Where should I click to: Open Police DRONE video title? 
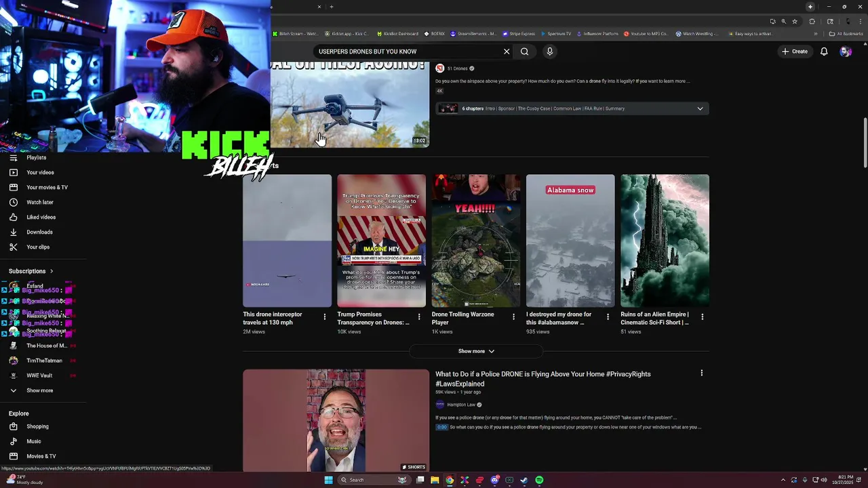[542, 379]
